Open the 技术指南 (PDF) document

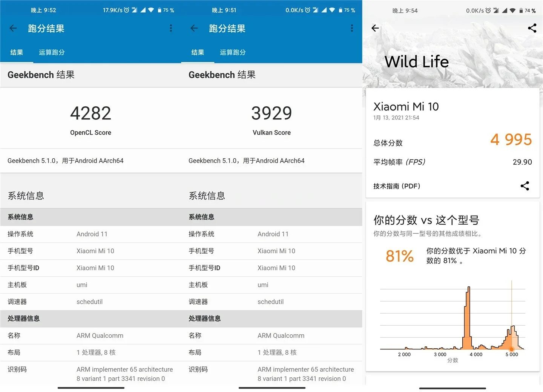(x=396, y=186)
